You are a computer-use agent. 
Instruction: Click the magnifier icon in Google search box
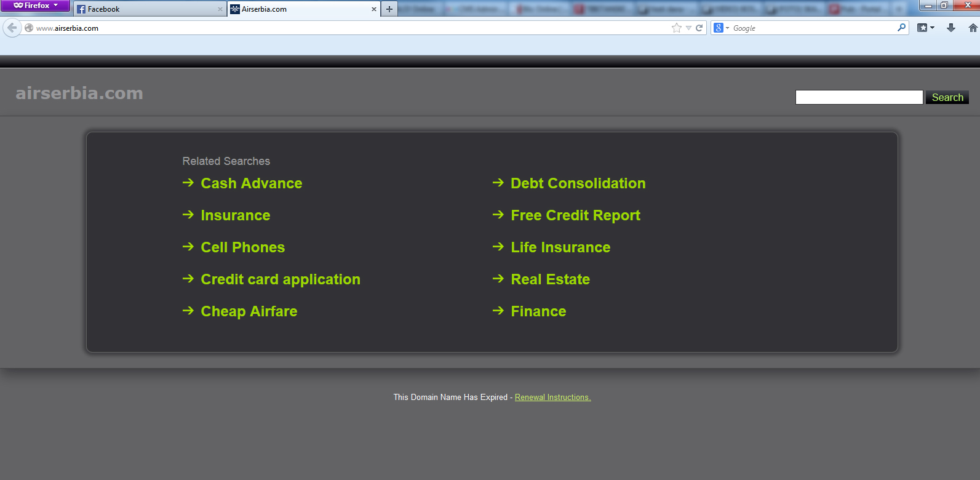click(901, 28)
